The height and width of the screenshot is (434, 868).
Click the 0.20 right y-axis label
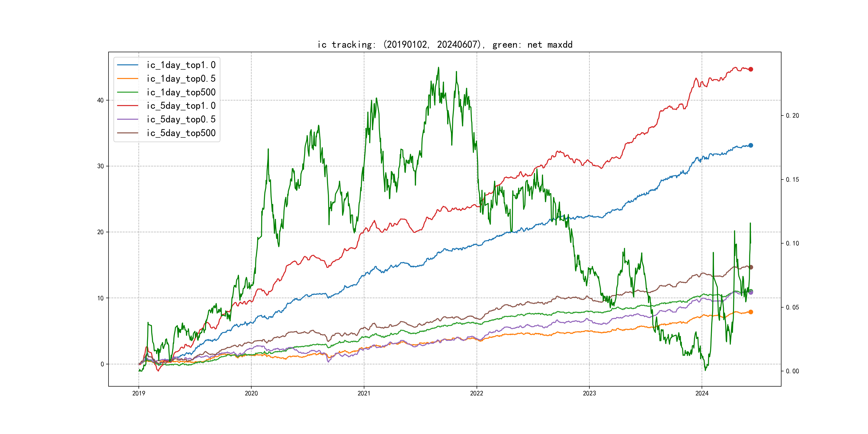[792, 115]
